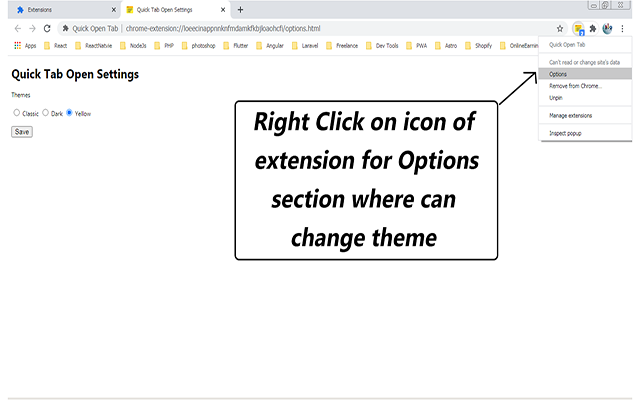Select the Classic theme radio button
This screenshot has height=400, width=640.
[x=16, y=113]
